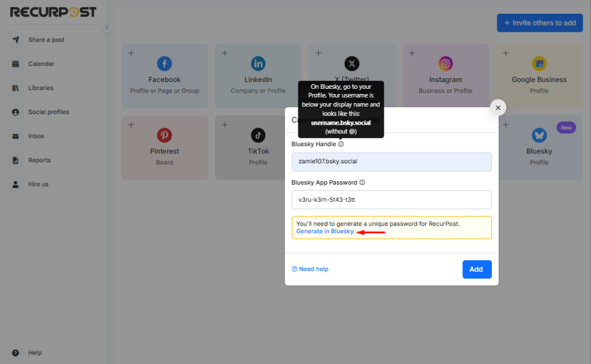Click the New badge on Bluesky card

click(566, 127)
